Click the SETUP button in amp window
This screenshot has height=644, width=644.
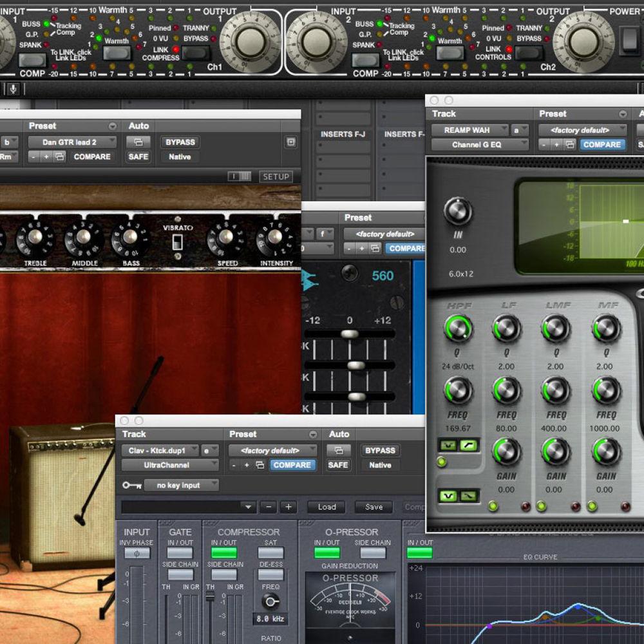click(276, 176)
